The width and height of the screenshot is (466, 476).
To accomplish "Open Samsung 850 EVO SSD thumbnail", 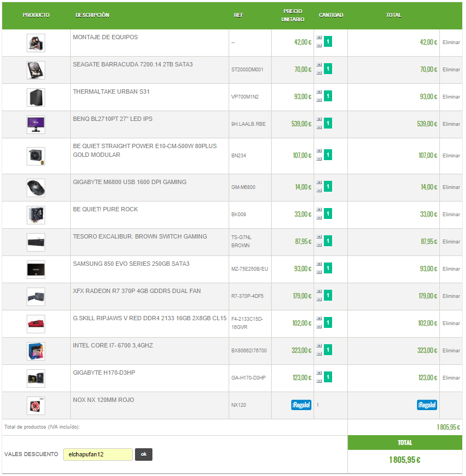I will pyautogui.click(x=36, y=269).
